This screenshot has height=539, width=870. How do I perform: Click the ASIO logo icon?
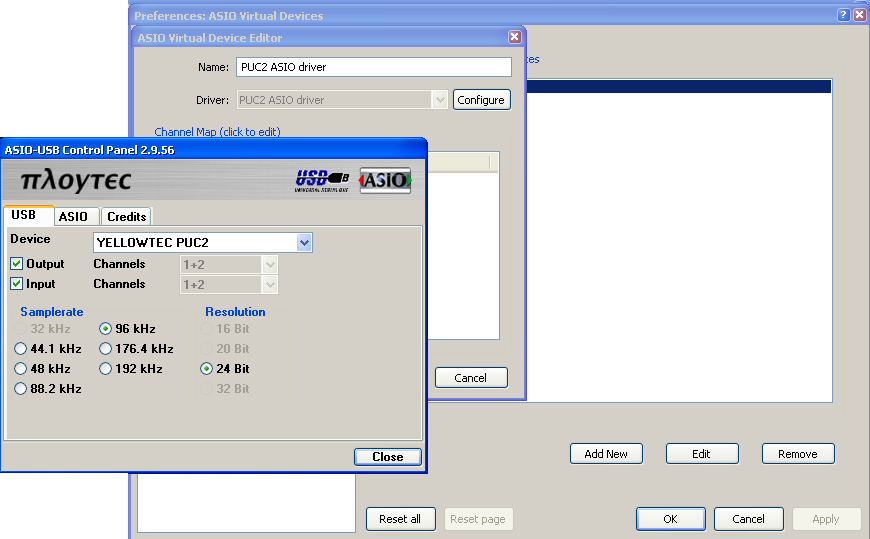coord(385,180)
